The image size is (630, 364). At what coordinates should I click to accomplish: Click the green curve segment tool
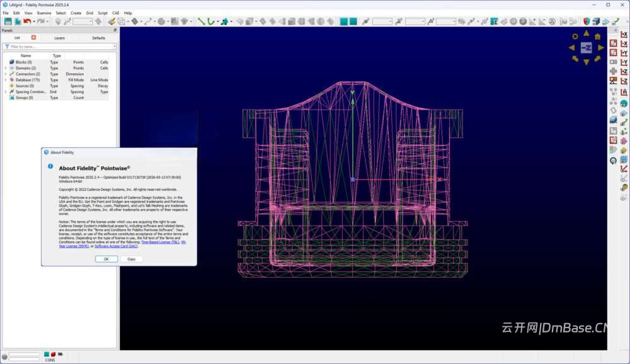coord(210,21)
